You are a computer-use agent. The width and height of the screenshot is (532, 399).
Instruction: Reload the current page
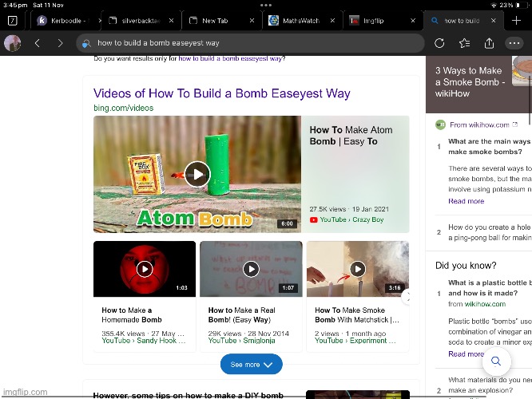coord(439,43)
